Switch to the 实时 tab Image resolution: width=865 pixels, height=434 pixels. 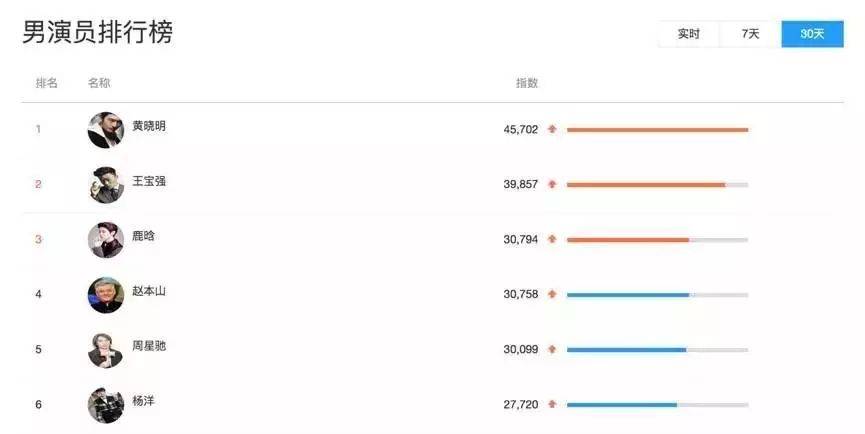pyautogui.click(x=688, y=34)
